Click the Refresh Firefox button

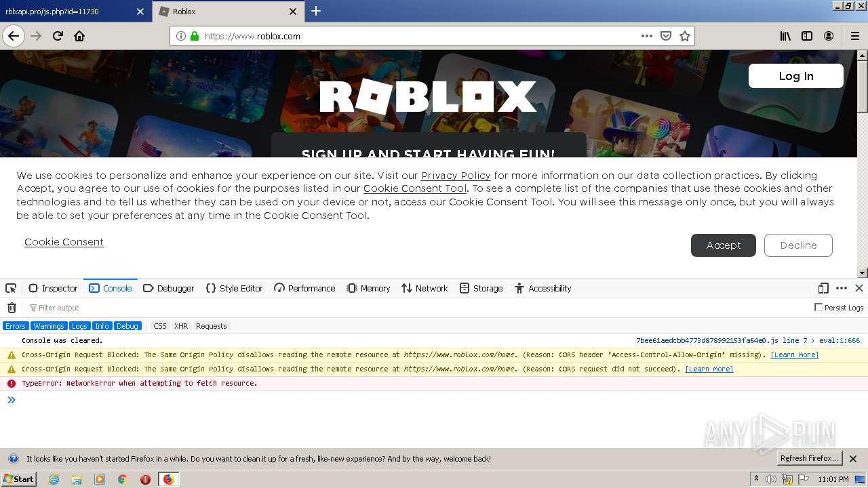click(809, 458)
